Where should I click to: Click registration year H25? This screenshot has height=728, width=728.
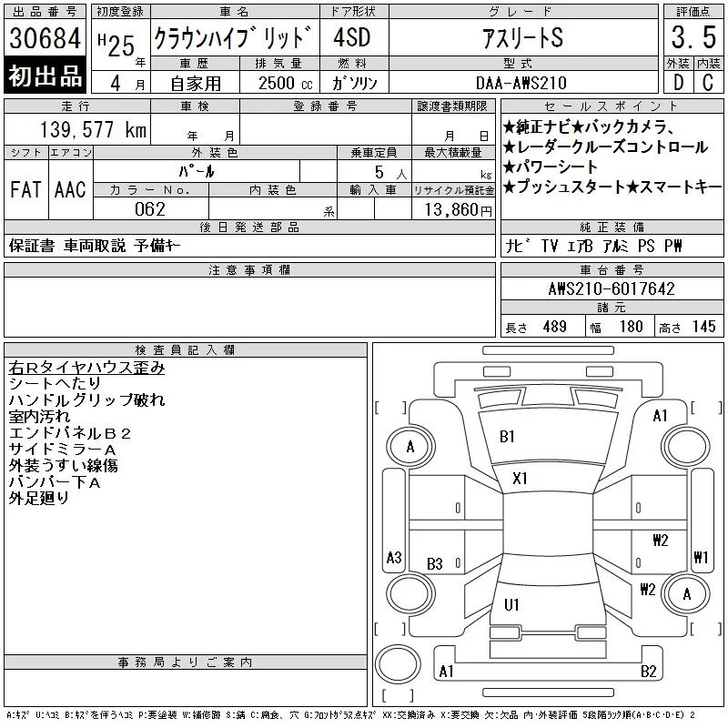(116, 45)
